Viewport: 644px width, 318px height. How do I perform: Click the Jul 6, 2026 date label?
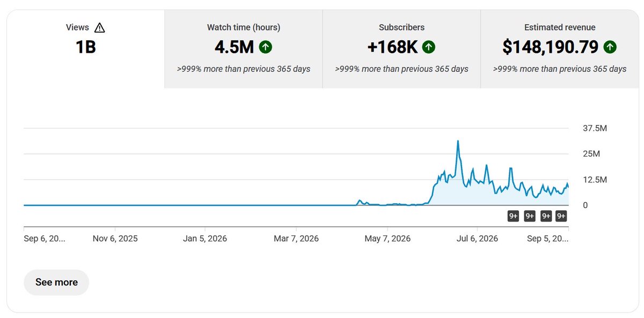476,239
